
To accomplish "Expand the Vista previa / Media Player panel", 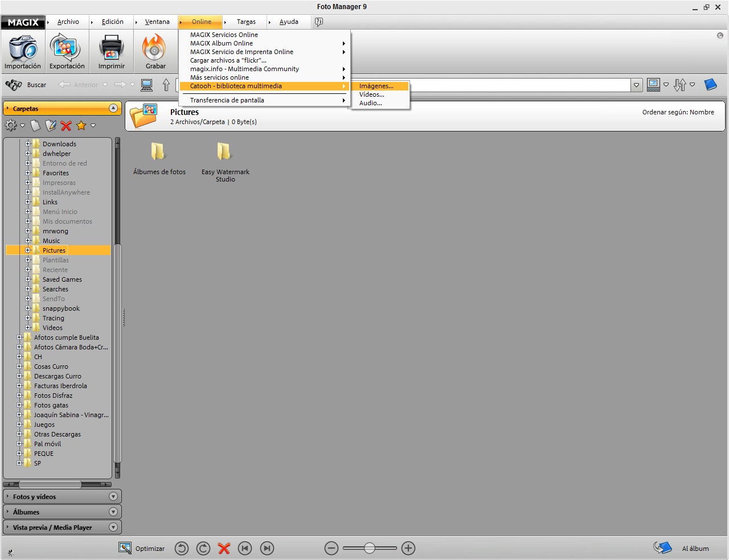I will click(x=113, y=527).
